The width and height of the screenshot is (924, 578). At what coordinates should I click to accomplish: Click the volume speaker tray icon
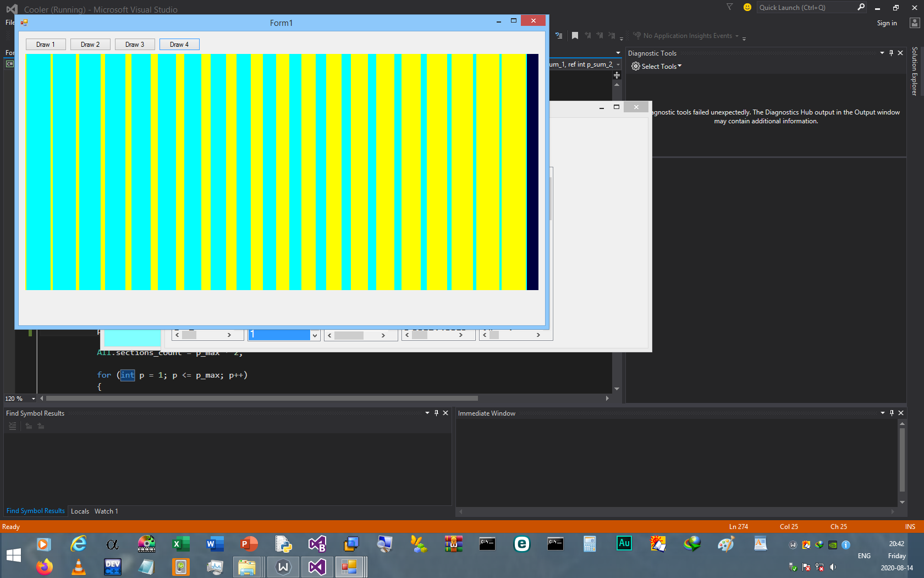click(x=833, y=567)
